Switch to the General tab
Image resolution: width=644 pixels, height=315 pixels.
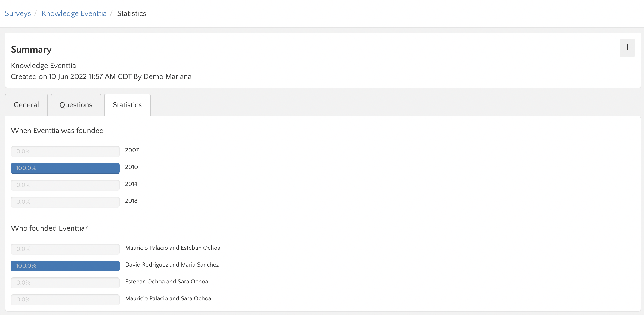click(x=26, y=105)
